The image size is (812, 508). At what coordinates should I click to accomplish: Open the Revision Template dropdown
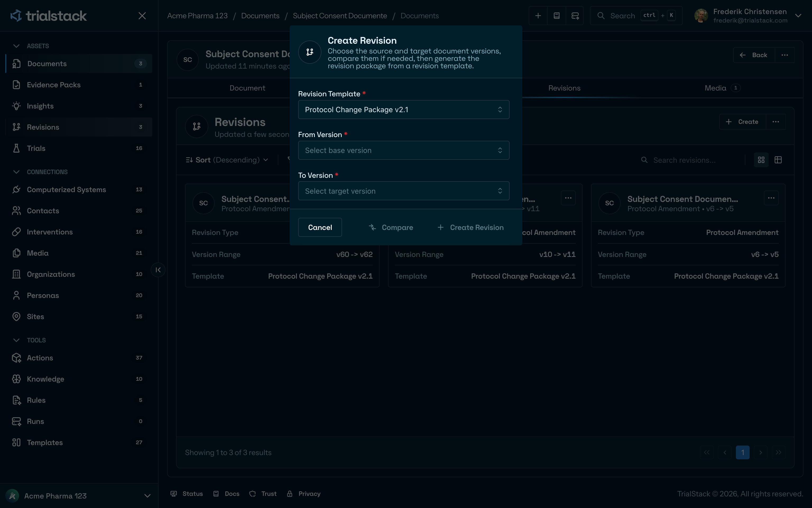(404, 110)
